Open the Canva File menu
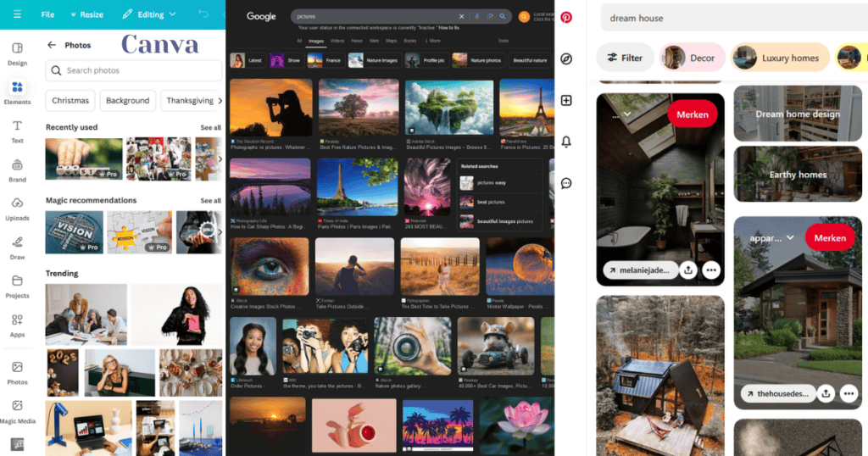Image resolution: width=868 pixels, height=456 pixels. coord(47,14)
